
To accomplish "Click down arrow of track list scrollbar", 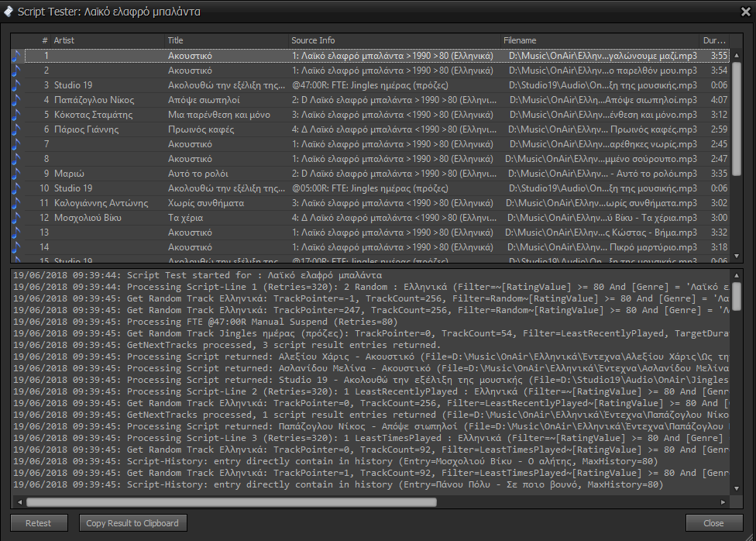I will coord(736,257).
